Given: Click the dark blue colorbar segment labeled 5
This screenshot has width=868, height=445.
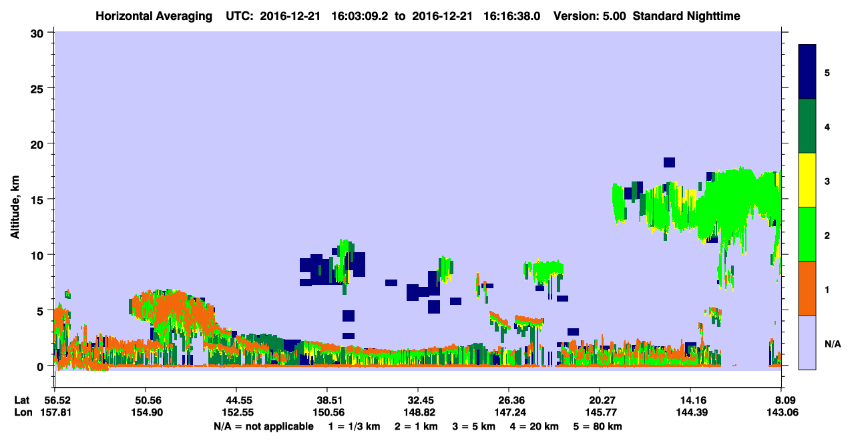Looking at the screenshot, I should [807, 71].
